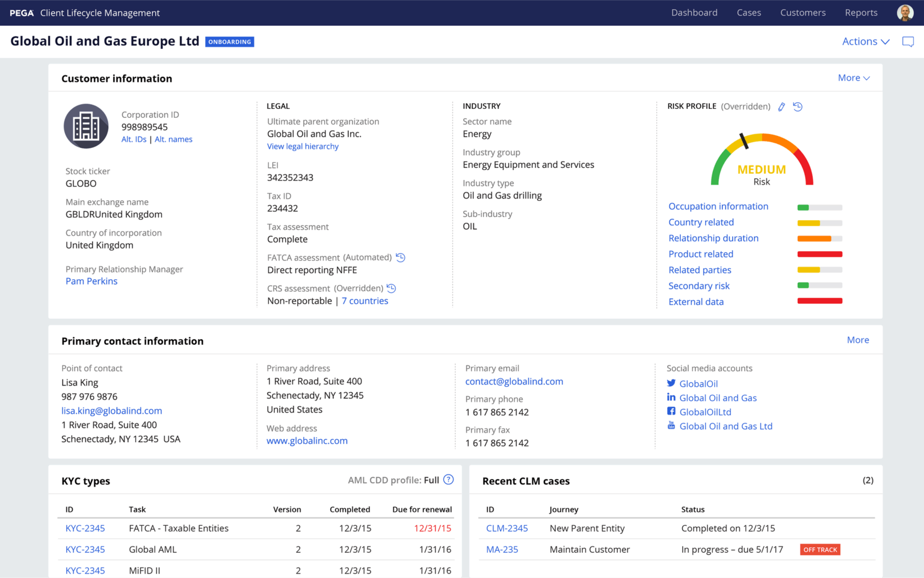
Task: Open the chat icon next to Actions
Action: click(x=908, y=42)
